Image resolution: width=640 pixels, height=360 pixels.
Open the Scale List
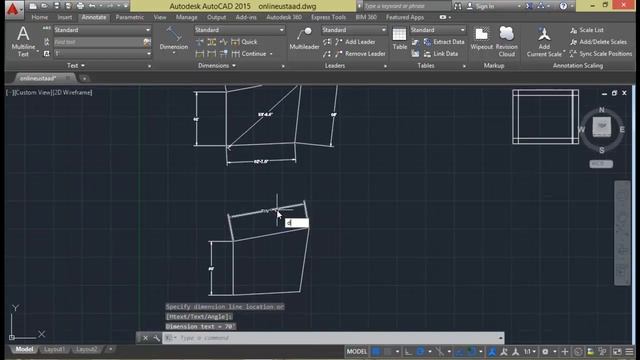(587, 30)
